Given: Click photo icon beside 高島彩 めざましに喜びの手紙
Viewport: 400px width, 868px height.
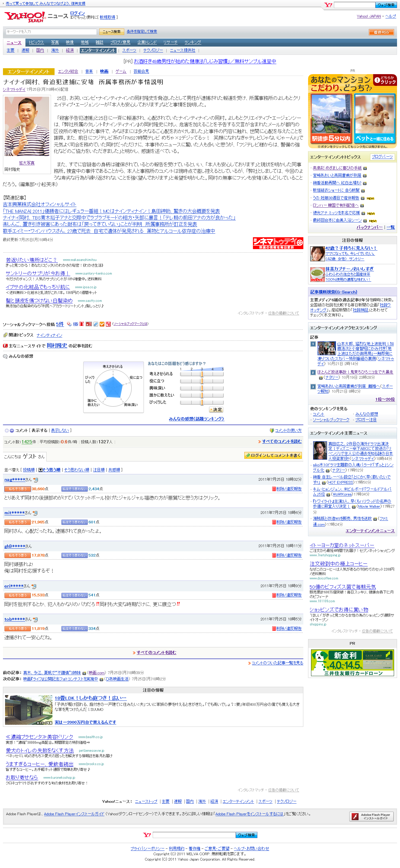Looking at the screenshot, I should 365,168.
